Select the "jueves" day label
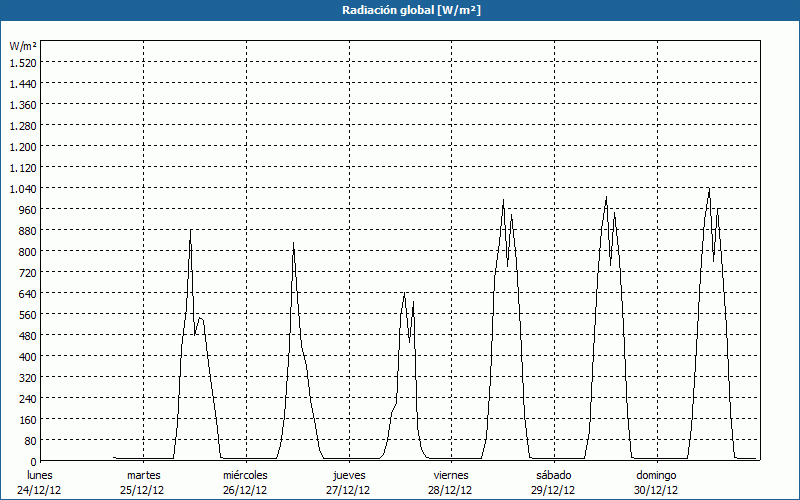The width and height of the screenshot is (800, 500). [x=348, y=475]
